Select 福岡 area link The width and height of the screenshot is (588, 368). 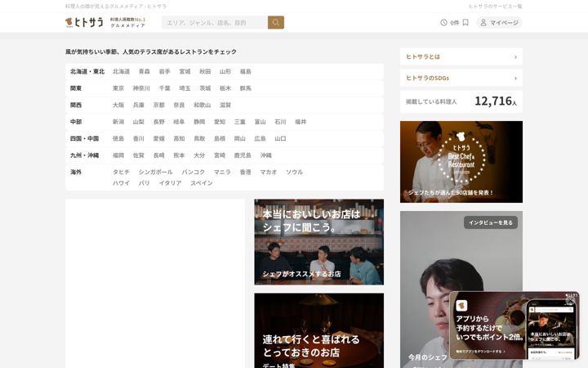[118, 155]
